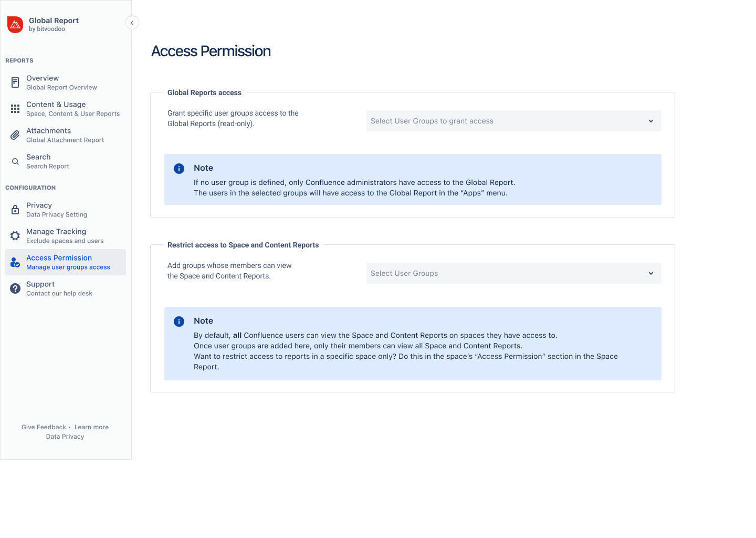Screen dimensions: 756x538
Task: Select the Privacy padlock icon
Action: [x=15, y=209]
